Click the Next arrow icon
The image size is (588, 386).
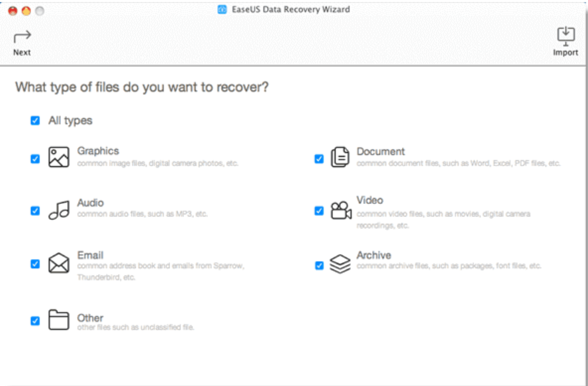(22, 36)
